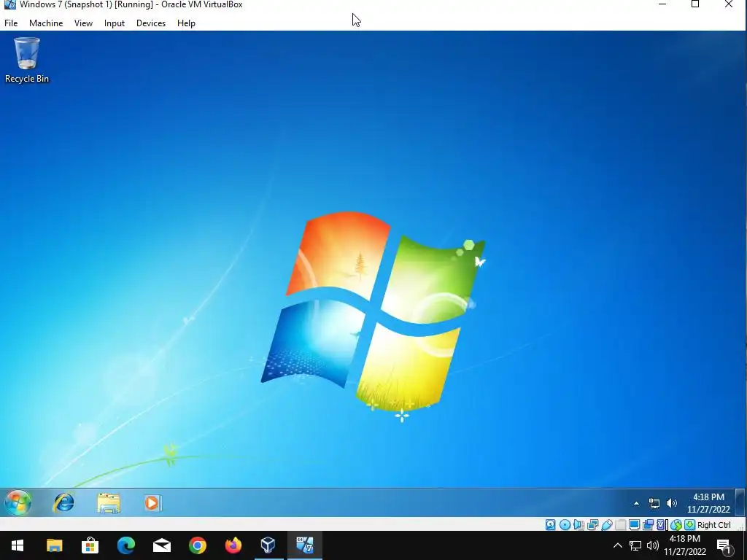Viewport: 747px width, 560px height.
Task: Open the Machine menu
Action: [x=46, y=23]
